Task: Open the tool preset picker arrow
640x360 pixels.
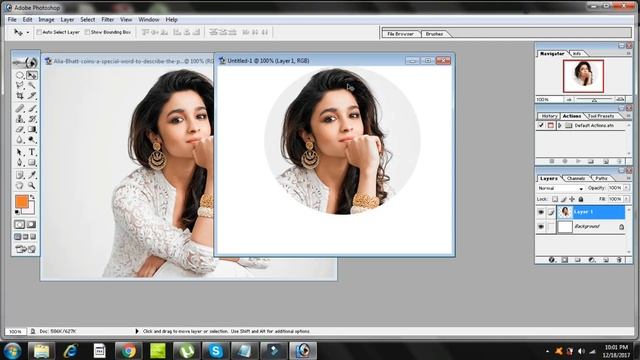Action: (x=27, y=32)
